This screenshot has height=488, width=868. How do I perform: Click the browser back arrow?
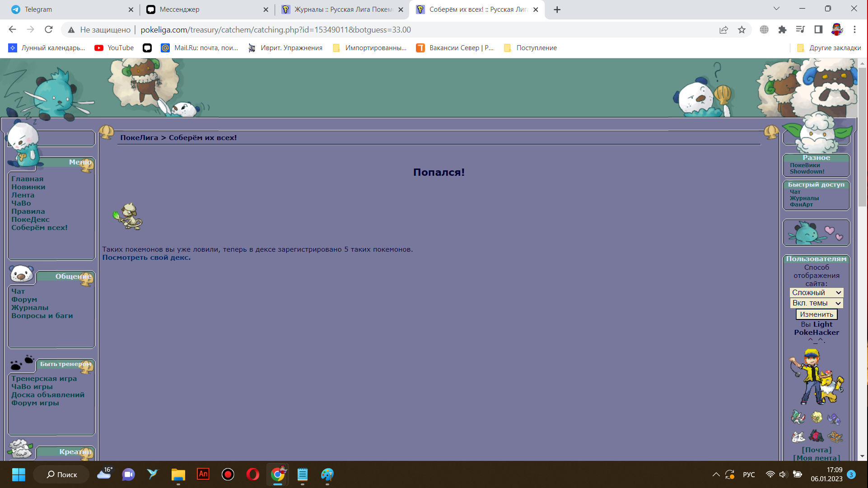pyautogui.click(x=12, y=29)
